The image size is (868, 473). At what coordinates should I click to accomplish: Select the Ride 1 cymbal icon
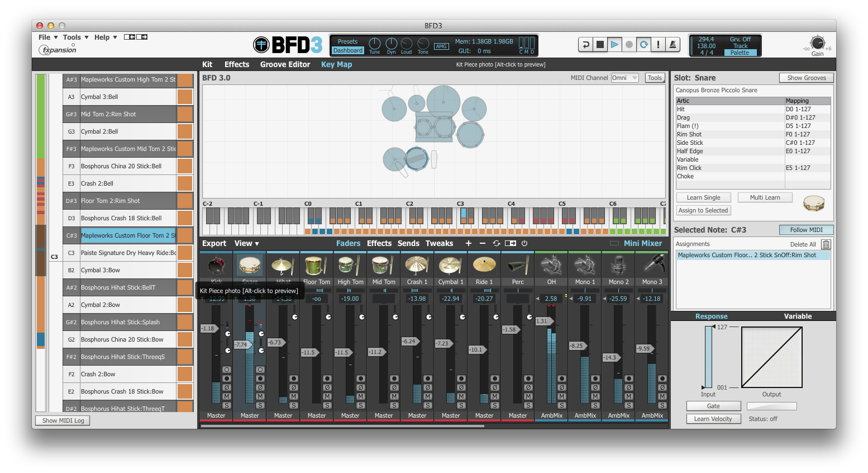(x=484, y=265)
